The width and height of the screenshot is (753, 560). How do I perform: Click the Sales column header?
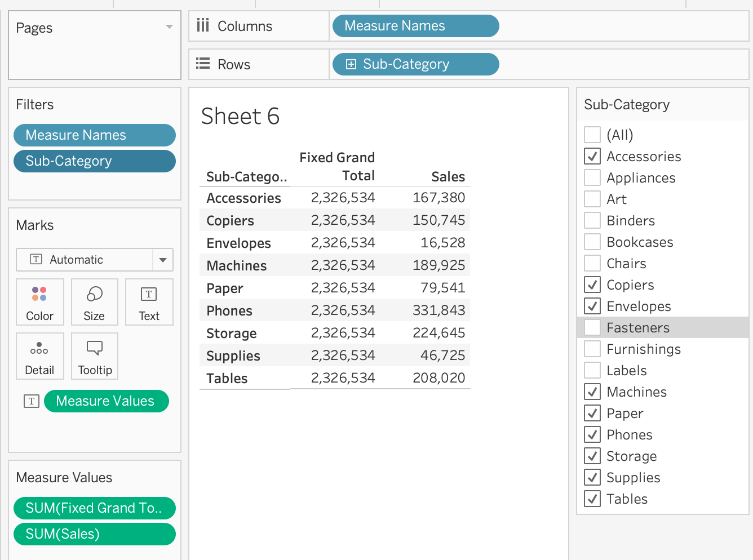pyautogui.click(x=448, y=177)
